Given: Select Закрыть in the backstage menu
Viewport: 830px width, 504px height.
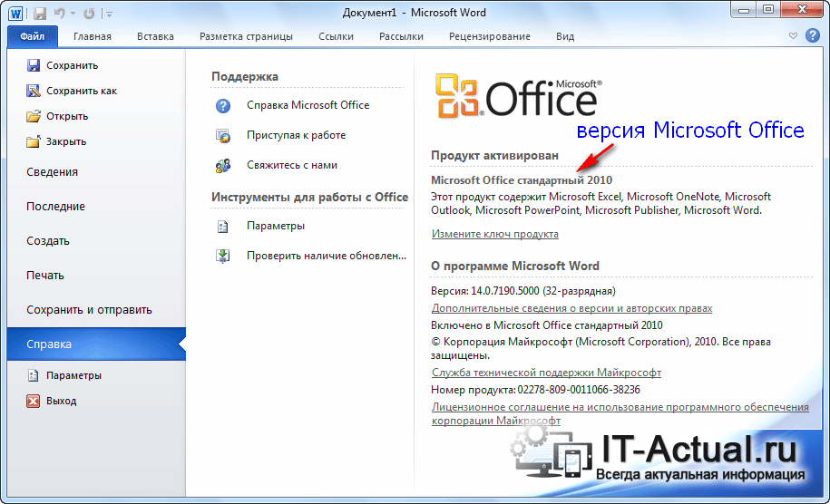Looking at the screenshot, I should coord(66,141).
